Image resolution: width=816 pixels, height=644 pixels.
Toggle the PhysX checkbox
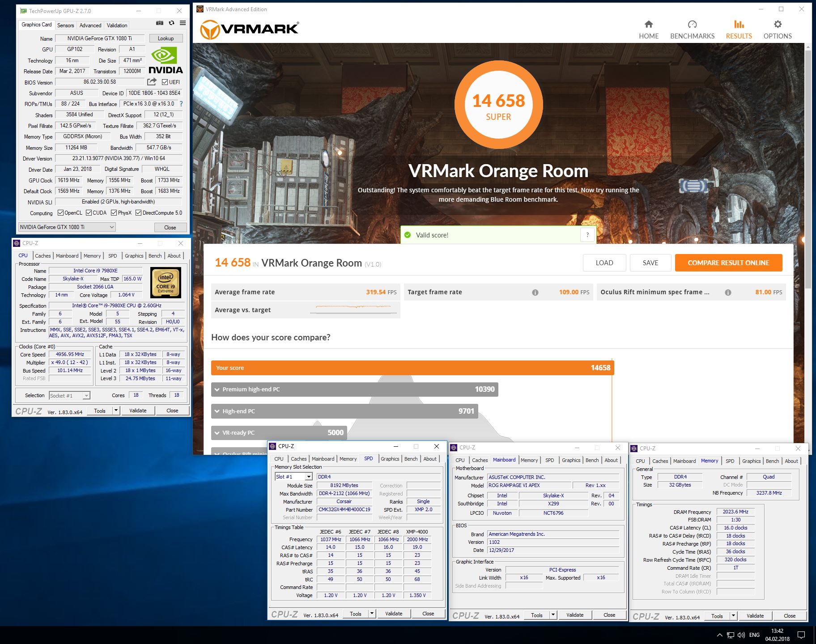tap(114, 213)
